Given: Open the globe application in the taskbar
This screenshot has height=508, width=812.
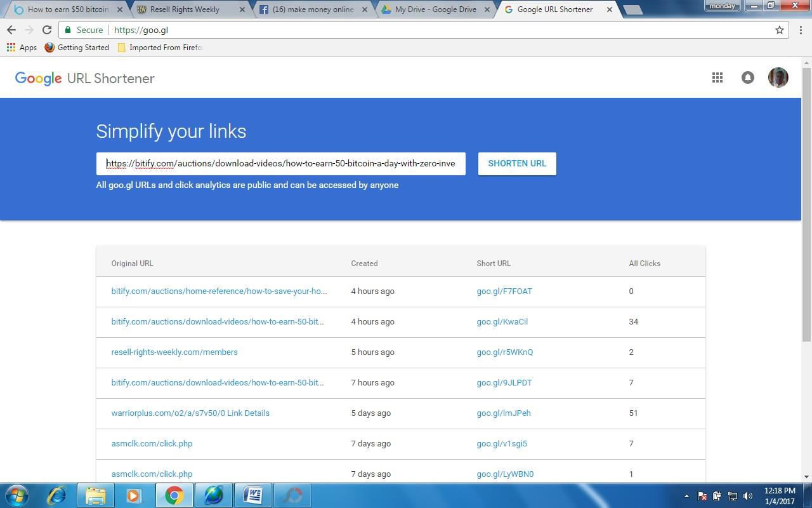Looking at the screenshot, I should 213,495.
